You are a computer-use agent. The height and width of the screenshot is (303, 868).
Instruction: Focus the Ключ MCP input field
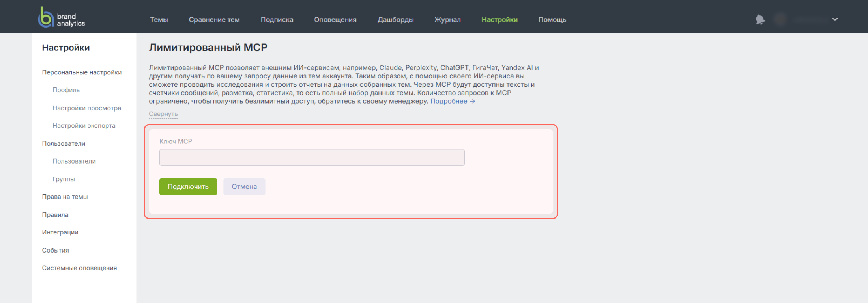312,157
